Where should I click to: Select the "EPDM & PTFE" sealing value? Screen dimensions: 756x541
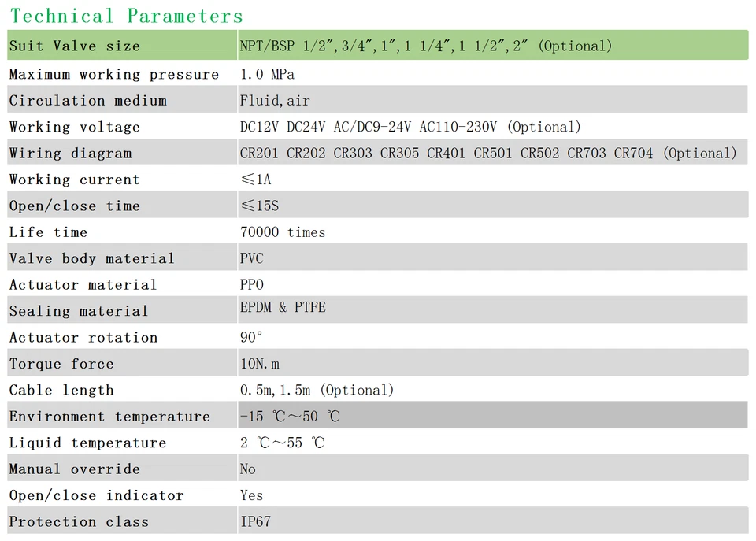(x=283, y=308)
